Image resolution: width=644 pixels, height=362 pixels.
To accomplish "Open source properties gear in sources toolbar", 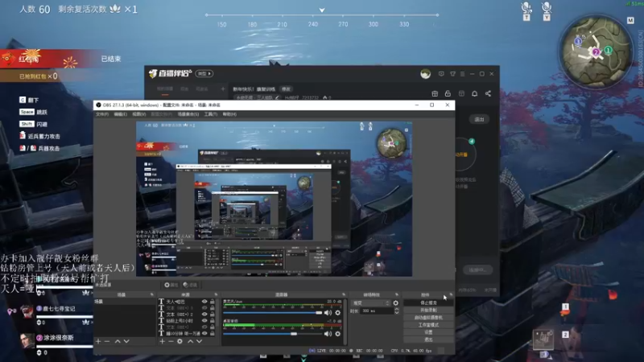I will 180,341.
